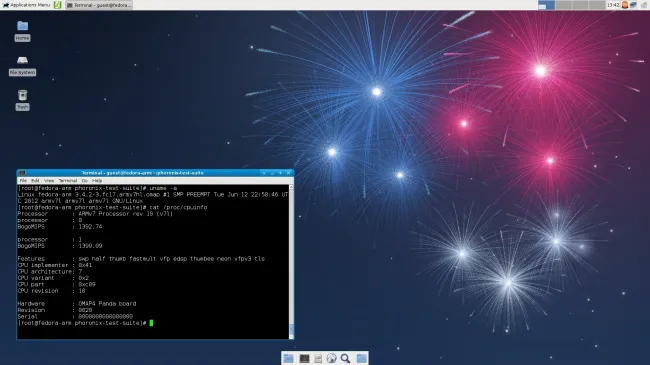This screenshot has width=650, height=365.
Task: Open the application finder magnifier in dock
Action: [x=345, y=358]
